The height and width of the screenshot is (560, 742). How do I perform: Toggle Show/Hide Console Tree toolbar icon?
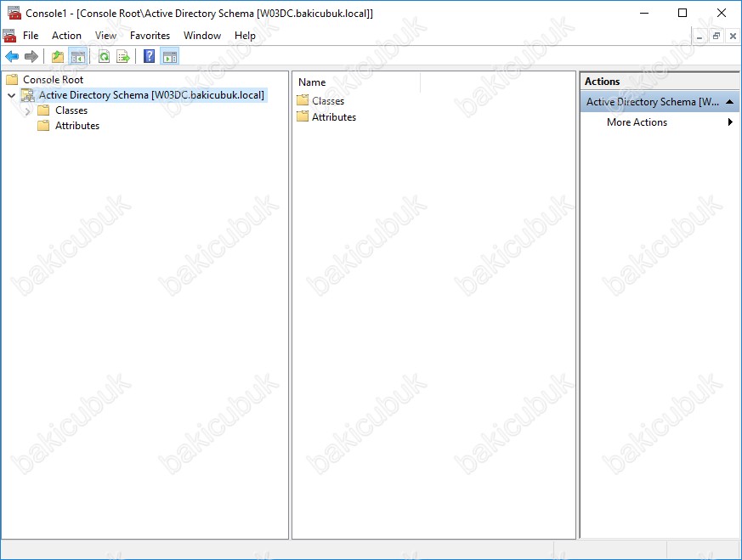tap(77, 57)
